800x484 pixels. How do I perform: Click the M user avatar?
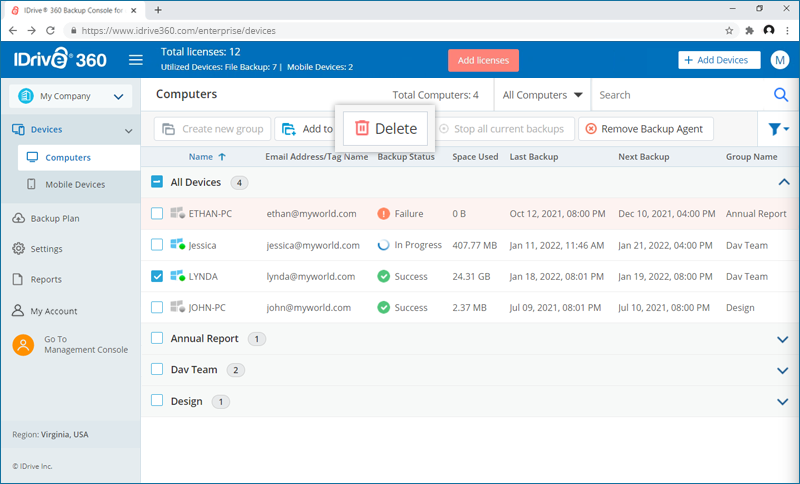[x=780, y=60]
